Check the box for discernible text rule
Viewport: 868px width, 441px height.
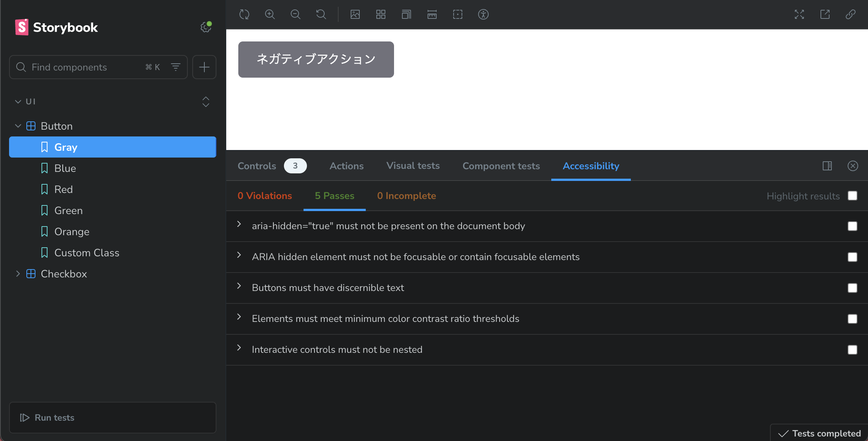853,288
